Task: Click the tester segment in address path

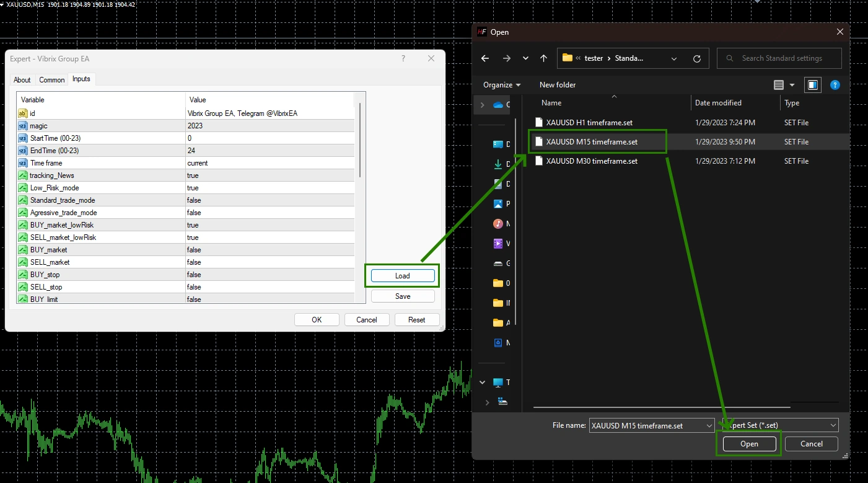Action: 594,58
